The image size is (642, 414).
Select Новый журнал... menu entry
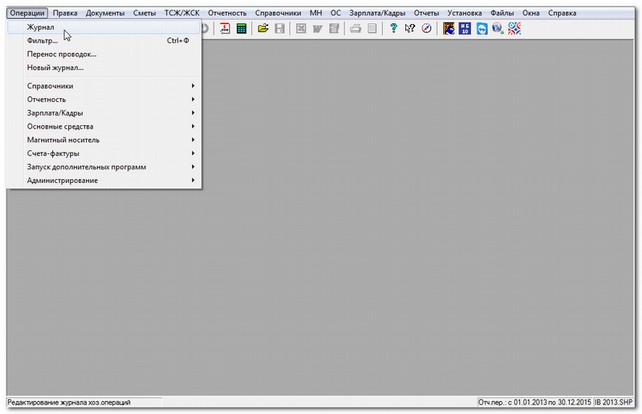104,68
